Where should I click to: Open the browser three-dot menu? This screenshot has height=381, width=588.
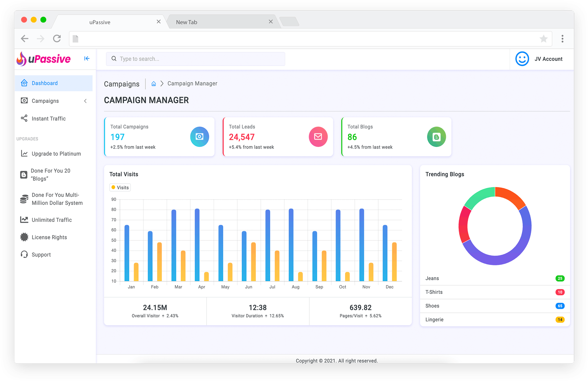pos(562,39)
